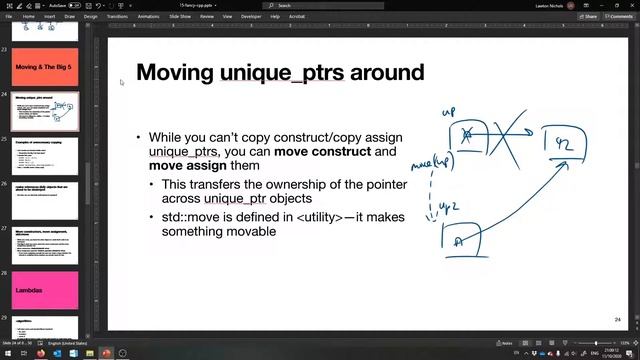
Task: Switch to the Design tab
Action: (x=91, y=17)
